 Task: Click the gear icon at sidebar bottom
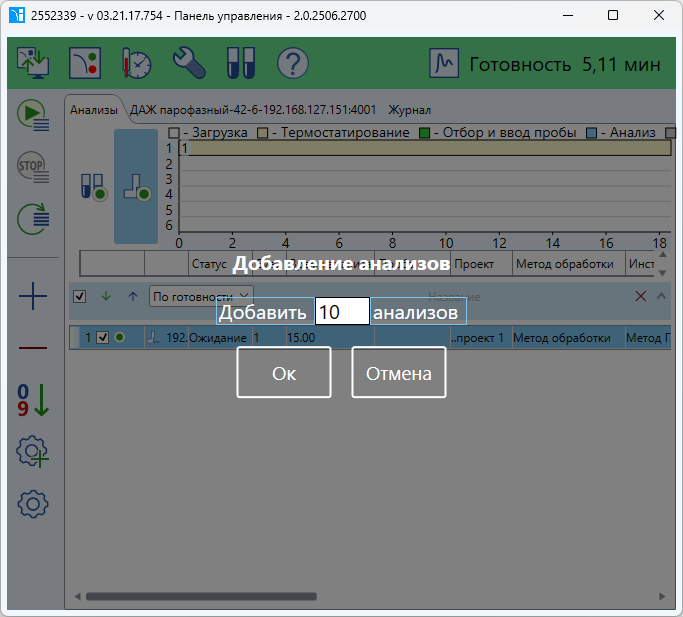click(33, 503)
